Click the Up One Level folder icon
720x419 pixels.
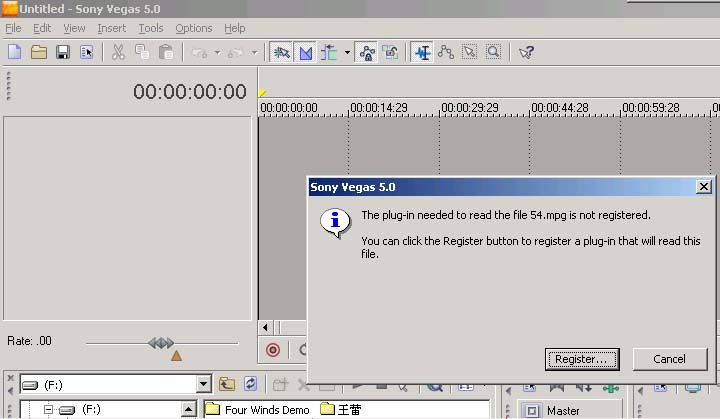(227, 384)
